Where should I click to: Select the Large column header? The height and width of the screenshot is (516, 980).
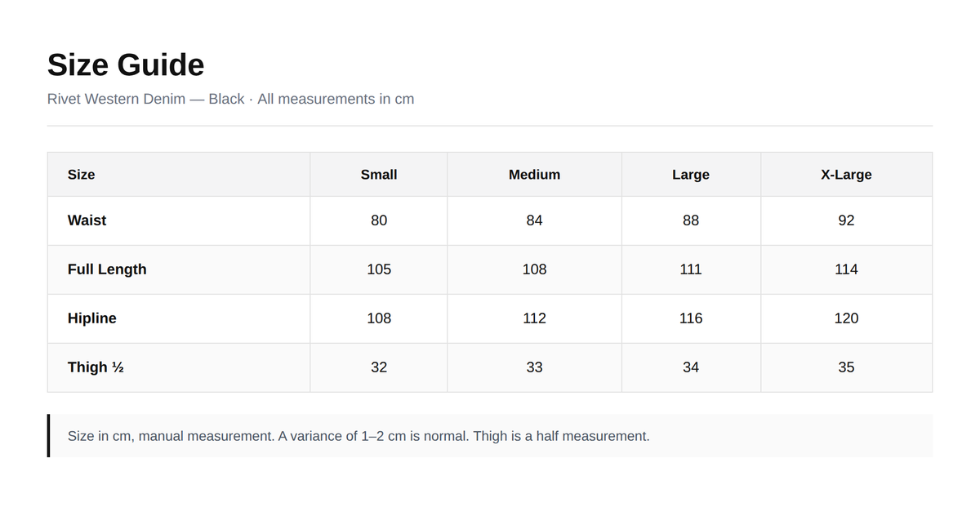(x=691, y=175)
